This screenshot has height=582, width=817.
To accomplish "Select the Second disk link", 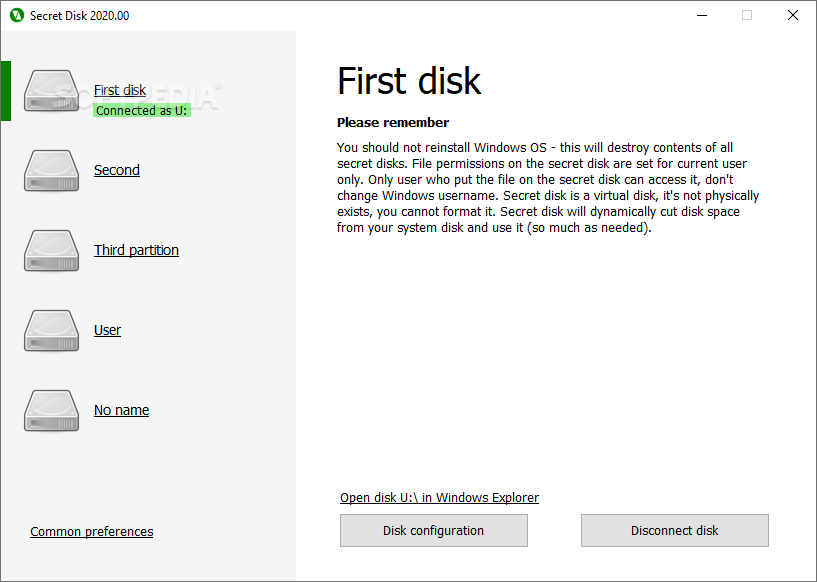I will pos(117,170).
